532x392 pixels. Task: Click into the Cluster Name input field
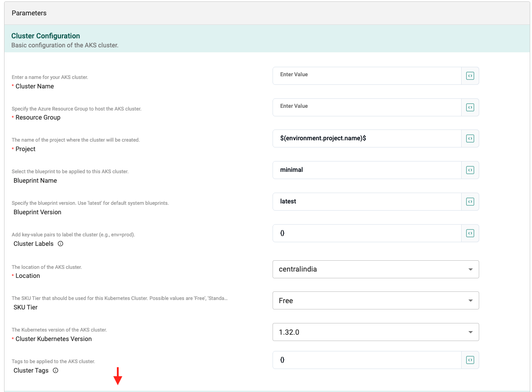coord(366,76)
